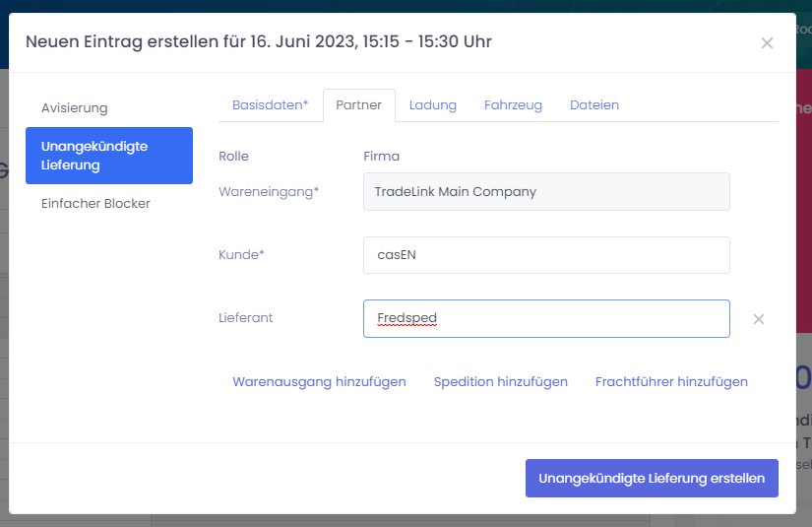The height and width of the screenshot is (527, 812).
Task: Add a Frachtführer partner
Action: click(671, 382)
